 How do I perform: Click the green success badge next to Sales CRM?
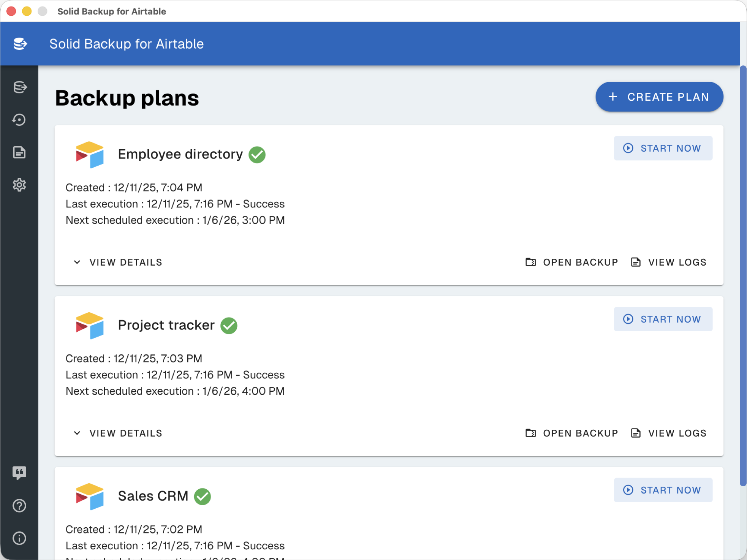click(204, 496)
